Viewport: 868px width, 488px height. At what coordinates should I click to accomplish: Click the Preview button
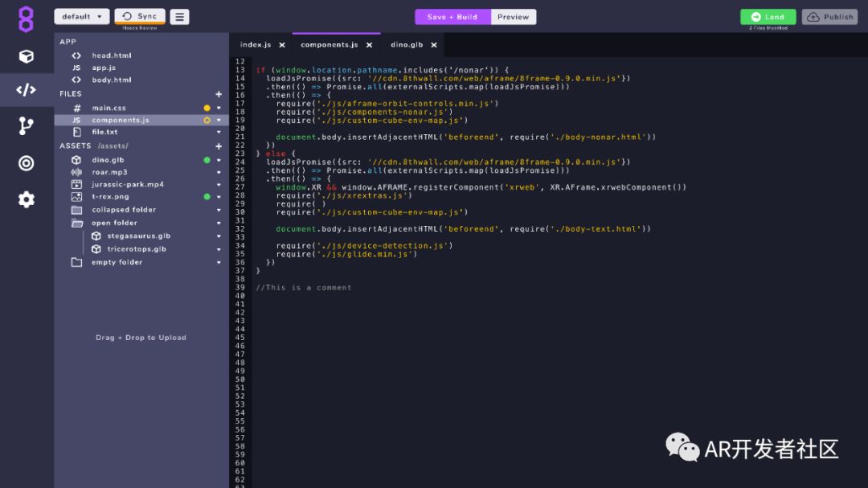513,17
